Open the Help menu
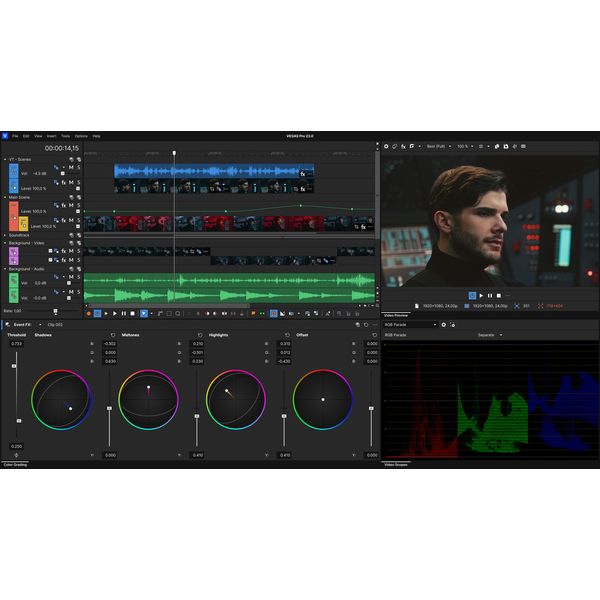600x600 pixels. pyautogui.click(x=96, y=136)
